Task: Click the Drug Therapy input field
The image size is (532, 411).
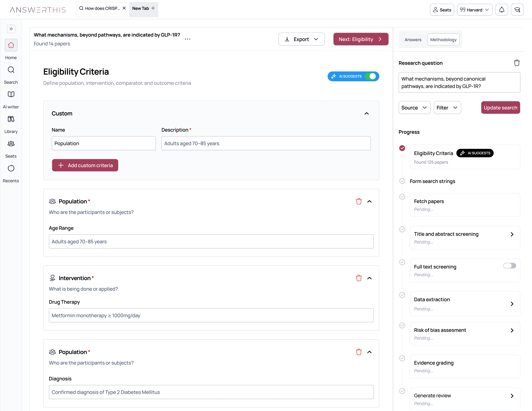Action: coord(211,315)
